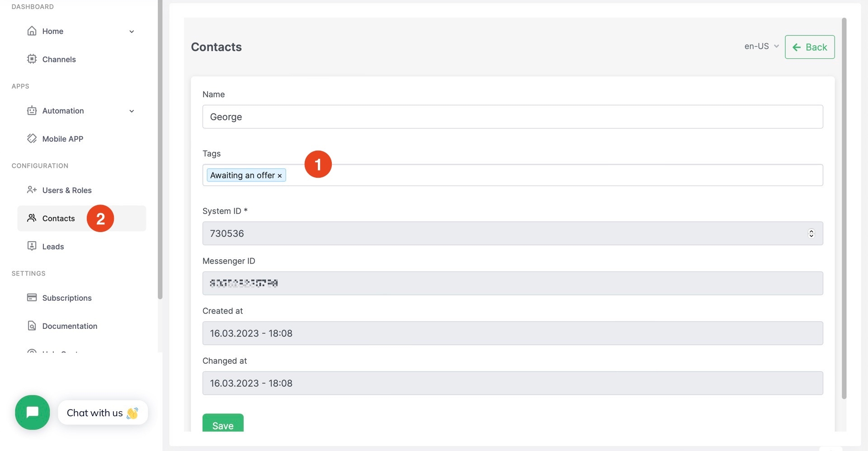Screen dimensions: 868x451
Task: Expand the Automation submenu chevron
Action: click(132, 111)
